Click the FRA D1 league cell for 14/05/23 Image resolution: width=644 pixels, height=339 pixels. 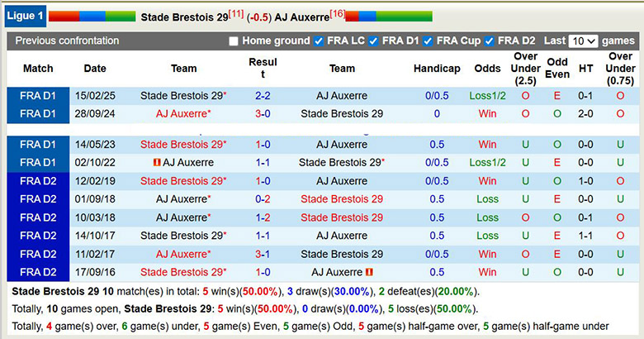pos(38,145)
